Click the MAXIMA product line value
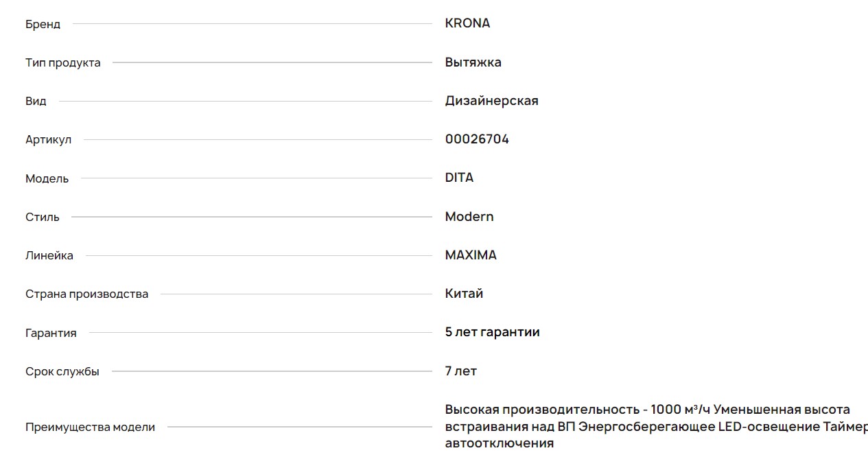 click(471, 255)
